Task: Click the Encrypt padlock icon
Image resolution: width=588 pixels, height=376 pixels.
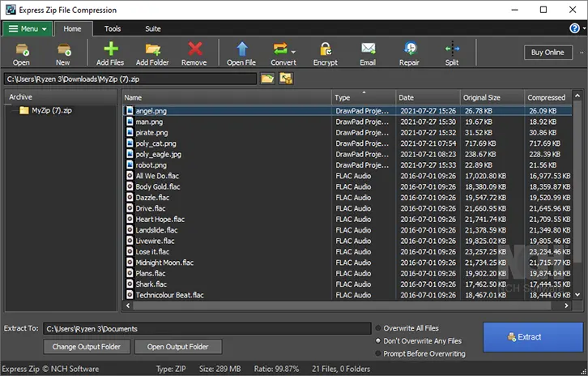Action: click(x=325, y=49)
